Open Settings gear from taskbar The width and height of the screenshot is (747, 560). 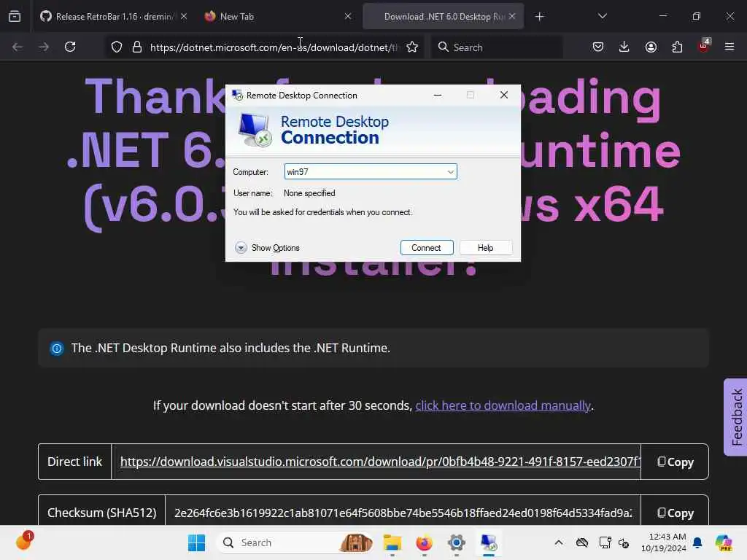[457, 542]
